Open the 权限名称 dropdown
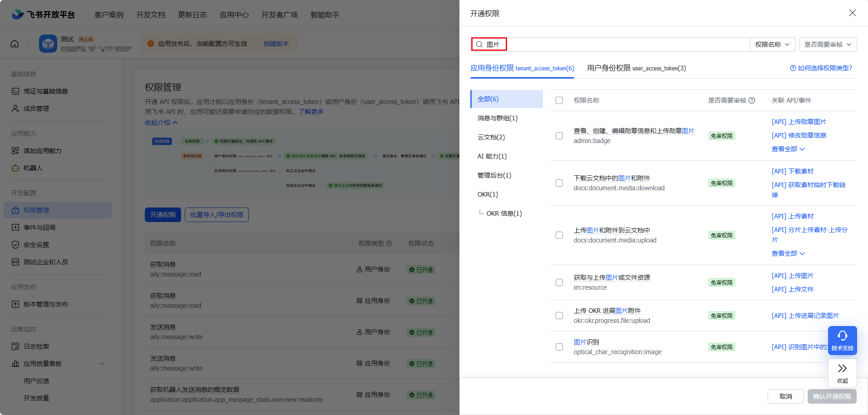 (x=772, y=44)
